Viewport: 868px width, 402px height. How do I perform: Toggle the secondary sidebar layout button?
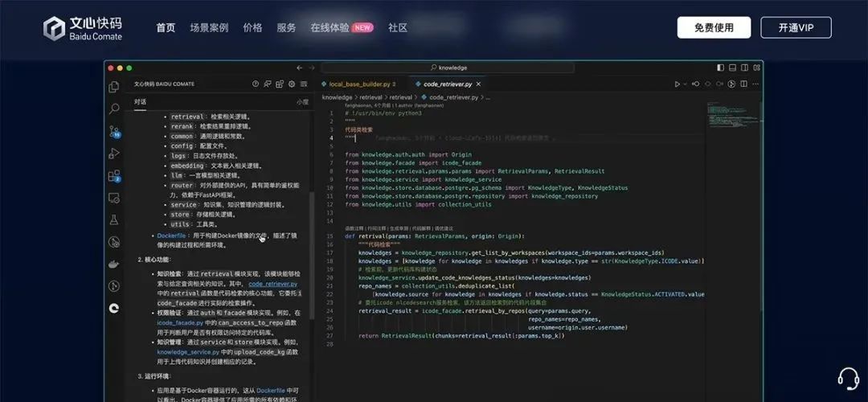[x=743, y=68]
